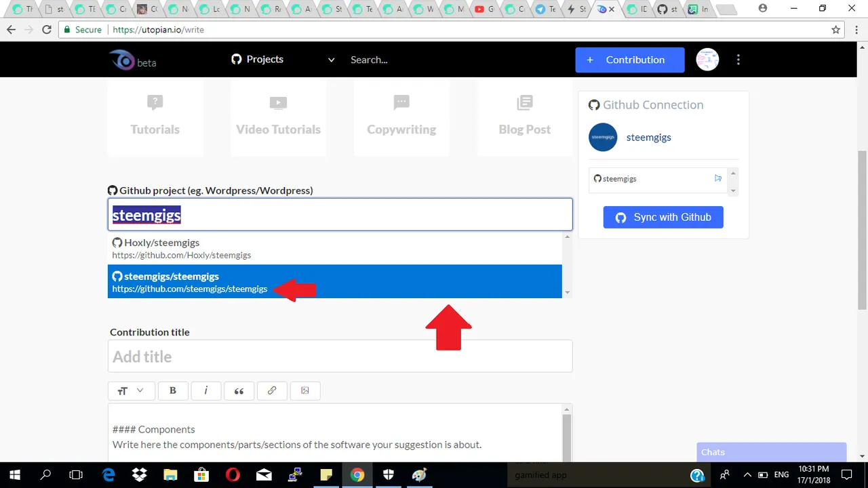This screenshot has width=868, height=488.
Task: Open the Projects search category dropdown
Action: tap(283, 60)
